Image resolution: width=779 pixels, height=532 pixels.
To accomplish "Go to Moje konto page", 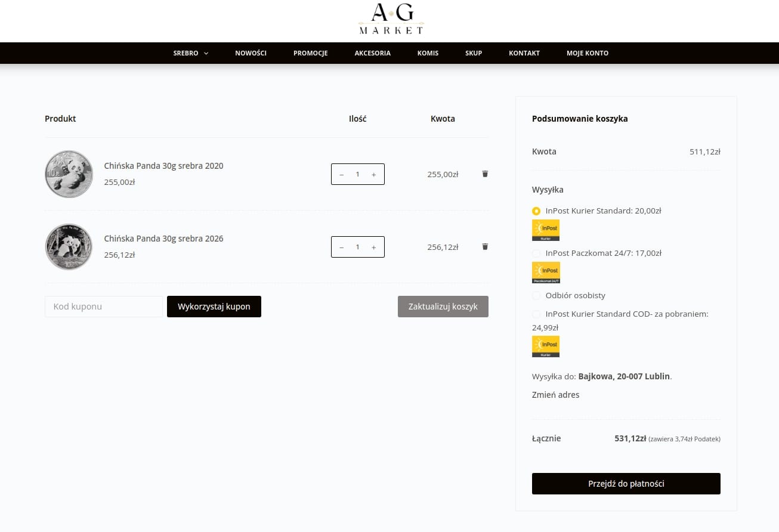I will tap(587, 53).
